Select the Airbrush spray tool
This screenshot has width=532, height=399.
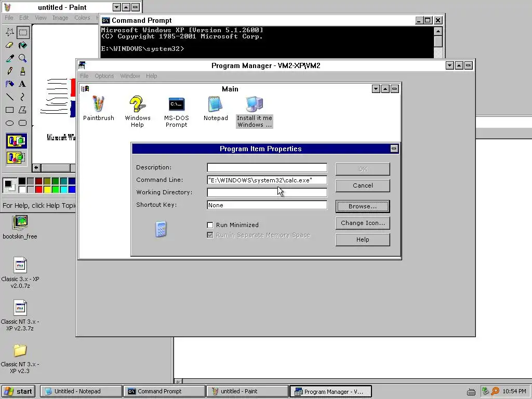point(10,84)
